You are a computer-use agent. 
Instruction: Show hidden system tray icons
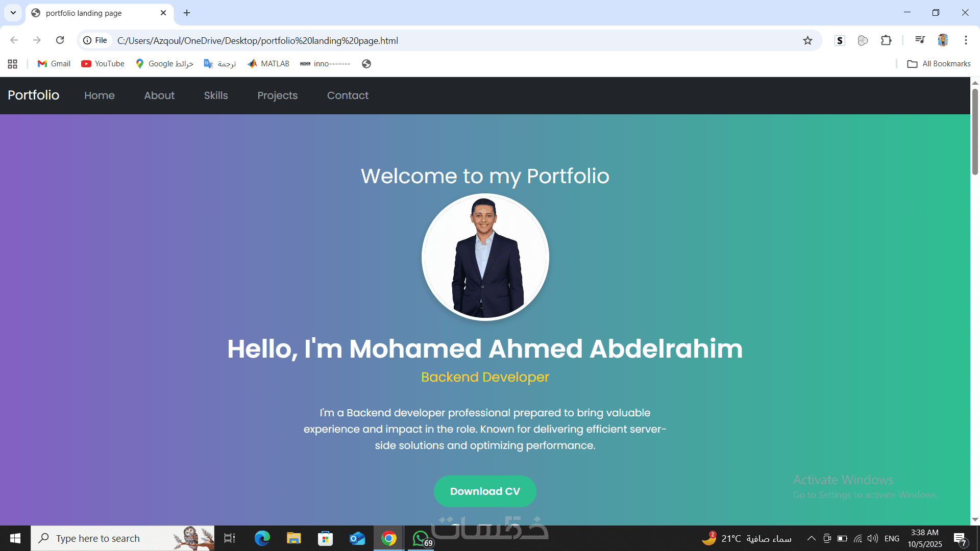[x=811, y=538]
